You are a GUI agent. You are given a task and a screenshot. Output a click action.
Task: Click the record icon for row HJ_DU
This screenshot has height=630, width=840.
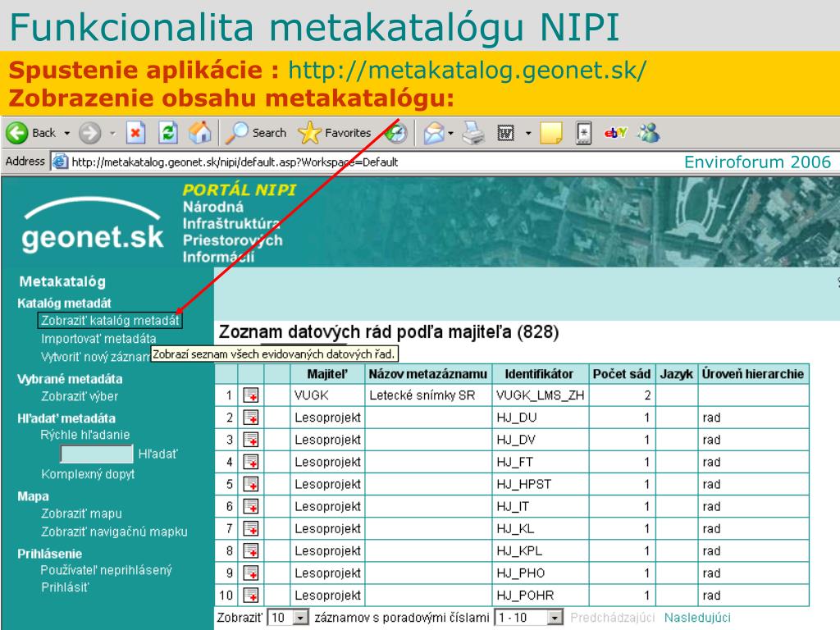click(251, 418)
